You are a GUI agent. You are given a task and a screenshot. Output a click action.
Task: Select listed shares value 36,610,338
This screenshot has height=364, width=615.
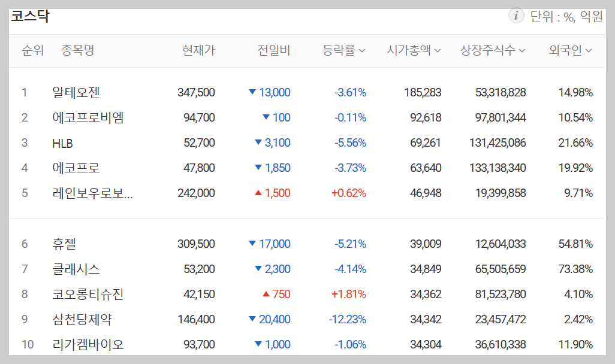click(501, 344)
